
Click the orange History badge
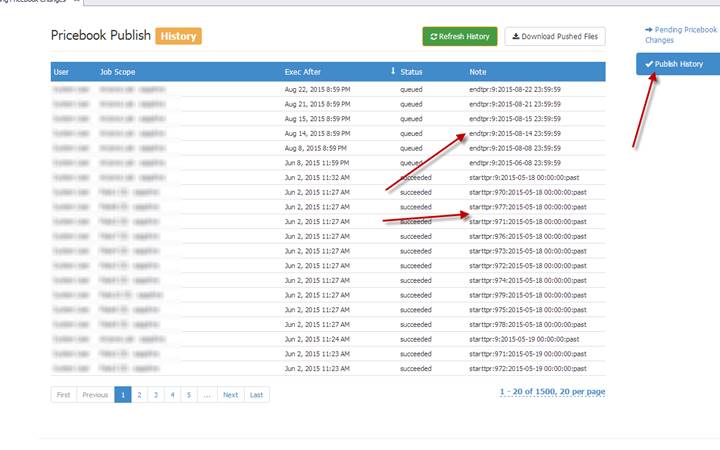(x=178, y=36)
